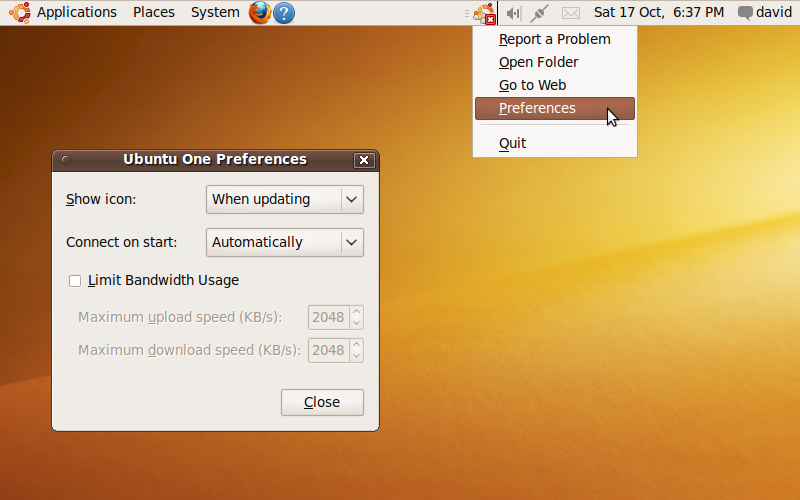Click the volume speaker icon
This screenshot has height=500, width=800.
[x=514, y=13]
